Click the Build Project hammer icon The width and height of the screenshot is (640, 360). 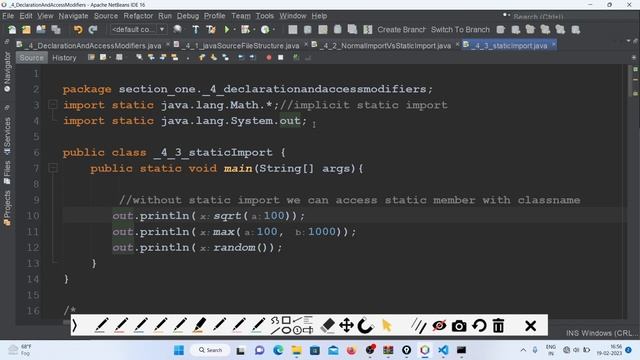[196, 29]
